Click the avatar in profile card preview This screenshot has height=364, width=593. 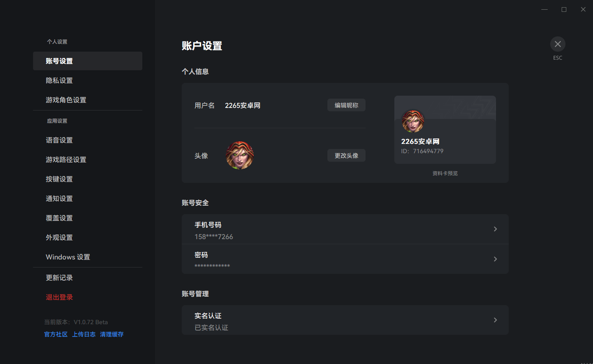[x=413, y=121]
